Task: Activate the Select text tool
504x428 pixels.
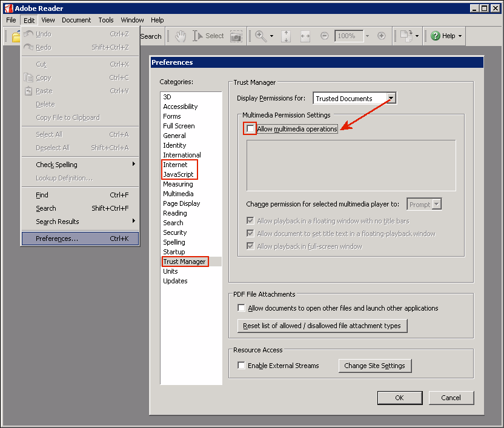Action: point(208,36)
